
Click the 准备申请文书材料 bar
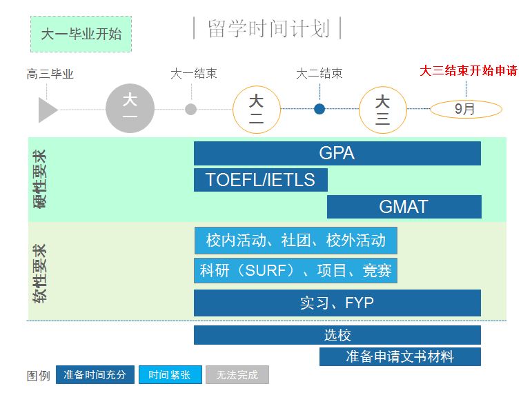tap(400, 356)
